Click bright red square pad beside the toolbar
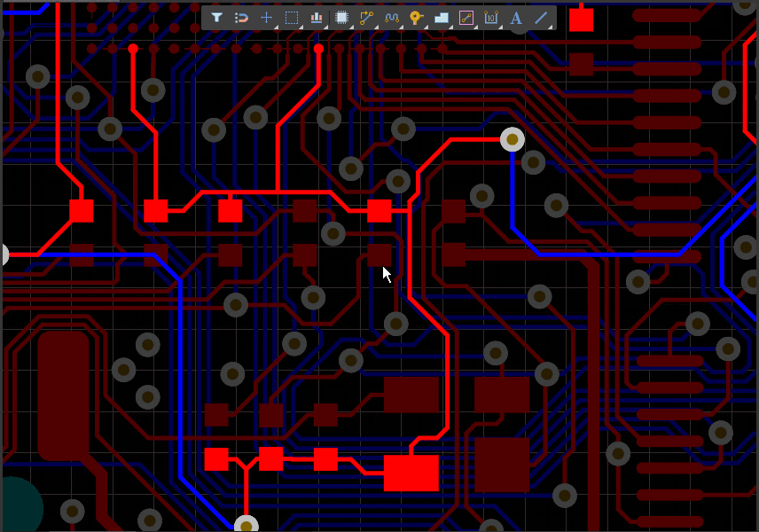This screenshot has width=759, height=532. tap(581, 20)
